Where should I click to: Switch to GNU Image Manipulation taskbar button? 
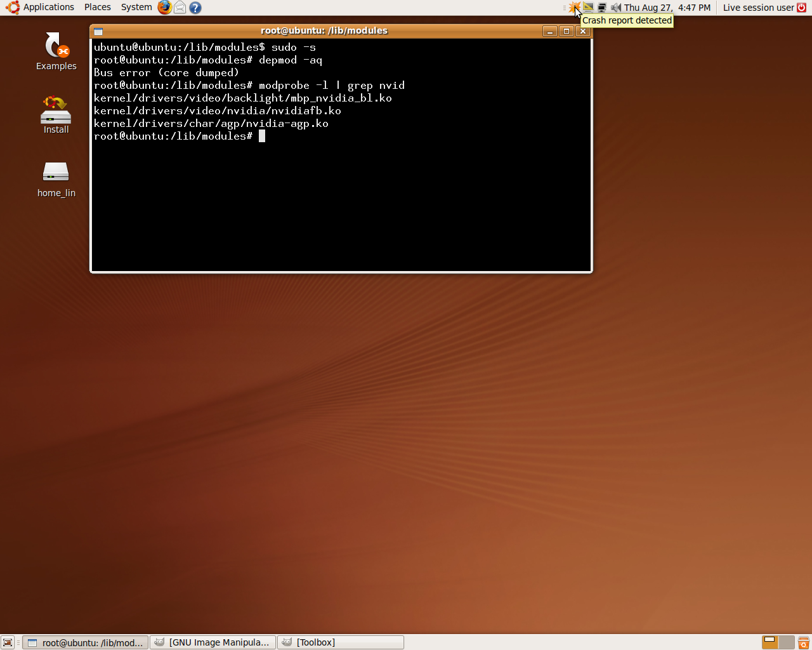click(x=213, y=642)
